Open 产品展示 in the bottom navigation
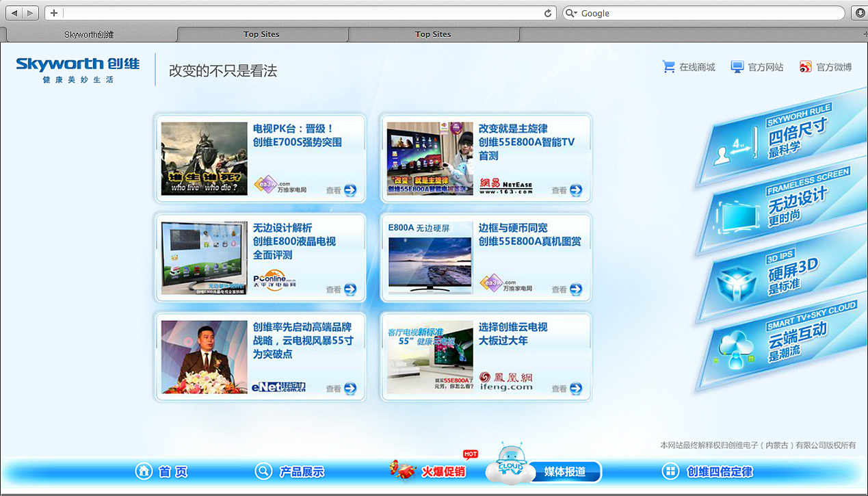Image resolution: width=868 pixels, height=496 pixels. [x=302, y=471]
